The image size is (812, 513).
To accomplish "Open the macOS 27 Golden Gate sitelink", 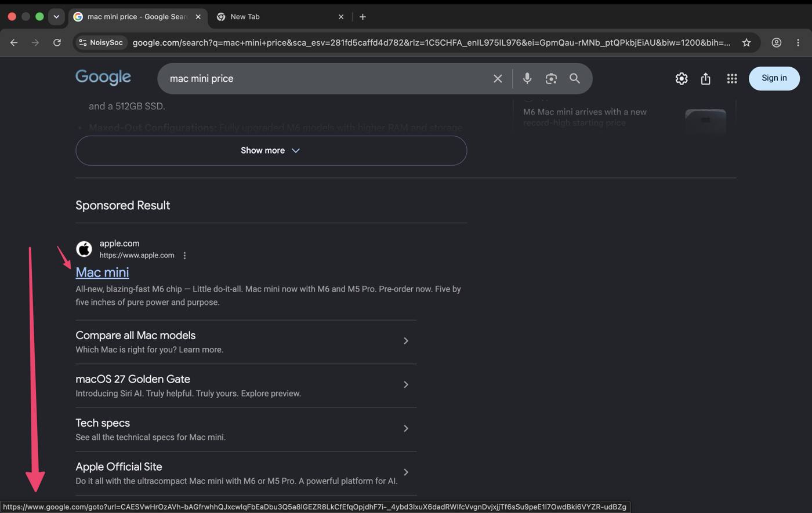I will point(246,385).
